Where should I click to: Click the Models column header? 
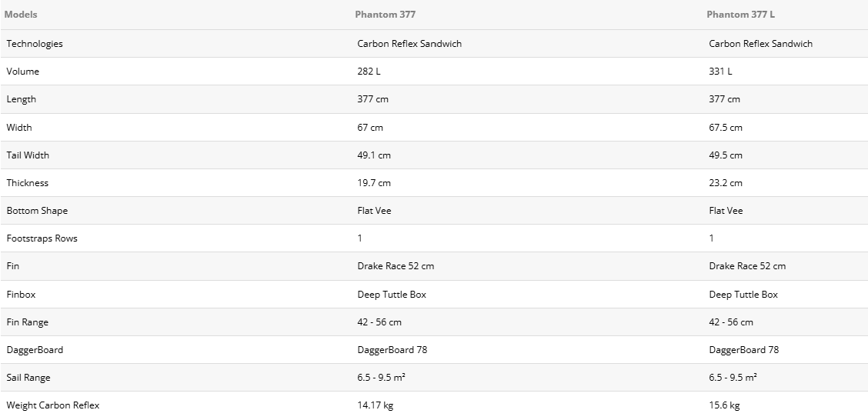21,15
